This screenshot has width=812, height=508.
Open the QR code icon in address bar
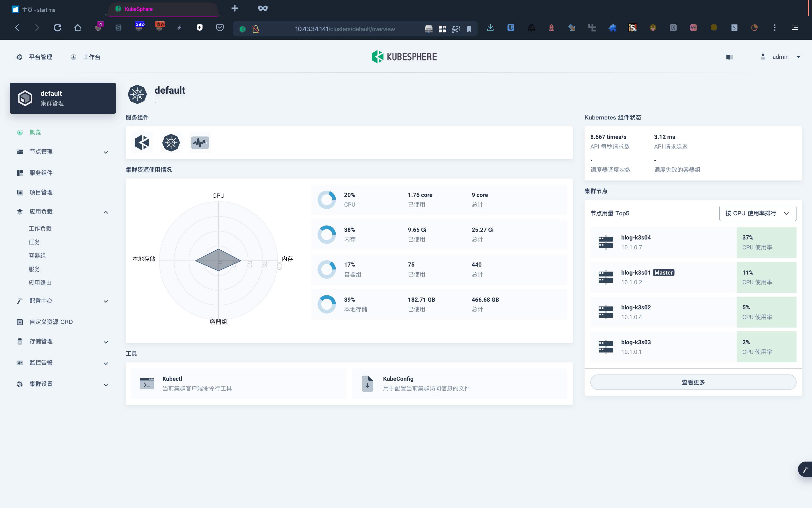(442, 29)
